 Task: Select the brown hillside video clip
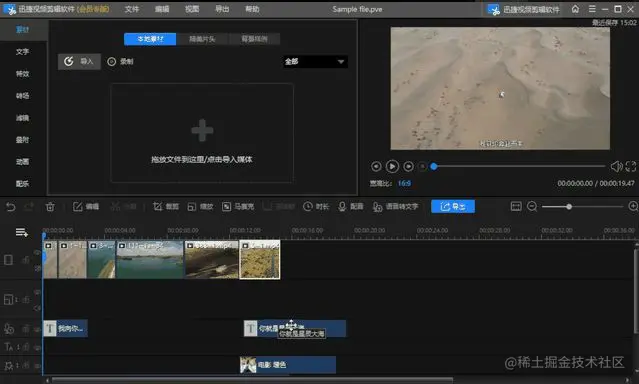pos(212,259)
